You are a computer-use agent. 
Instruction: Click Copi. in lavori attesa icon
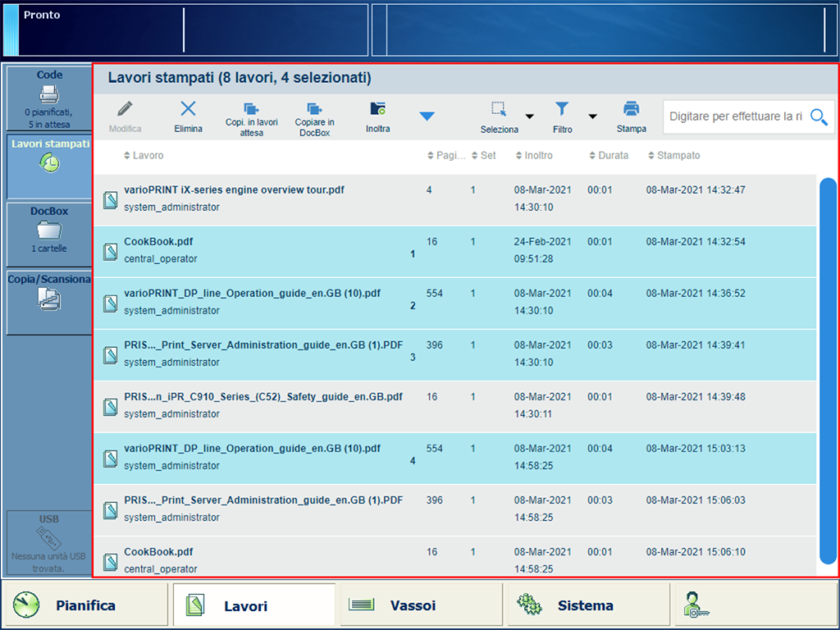252,117
